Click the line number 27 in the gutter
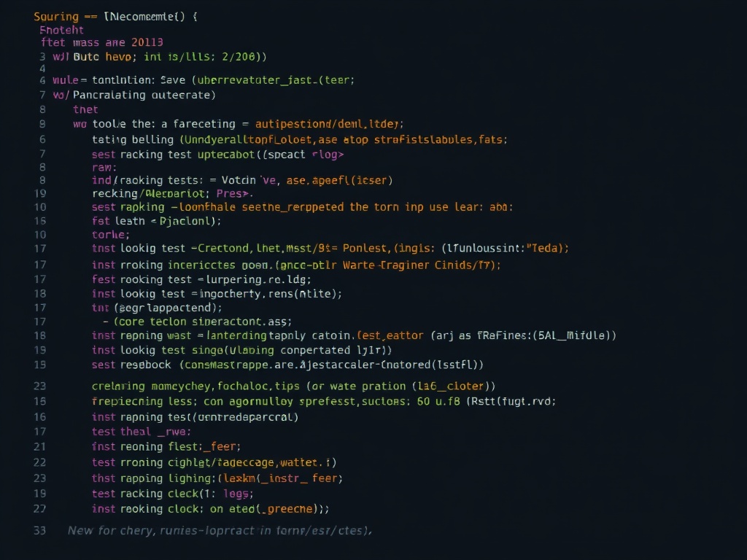This screenshot has height=560, width=747. click(x=39, y=509)
